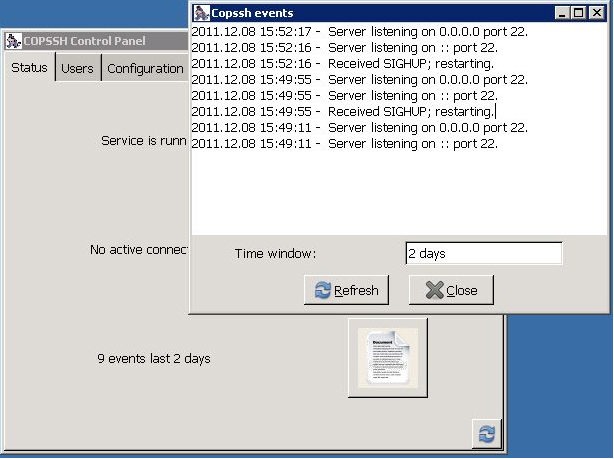Select log line 15:49:55 Received SIGHUP; restarting
This screenshot has height=459, width=614.
pyautogui.click(x=343, y=112)
